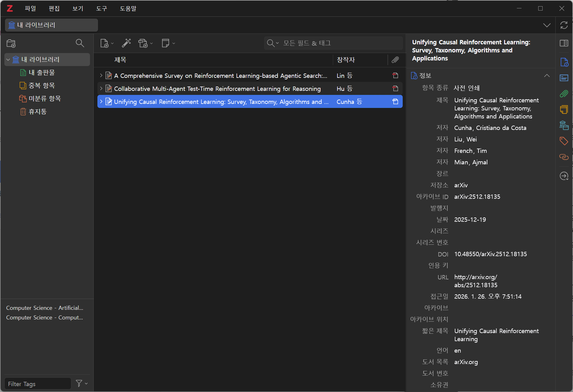Open the tag filter options dropdown
The height and width of the screenshot is (392, 573).
82,384
